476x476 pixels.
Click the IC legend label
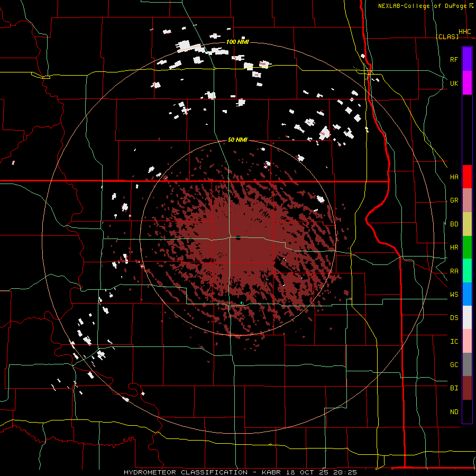[x=454, y=342]
